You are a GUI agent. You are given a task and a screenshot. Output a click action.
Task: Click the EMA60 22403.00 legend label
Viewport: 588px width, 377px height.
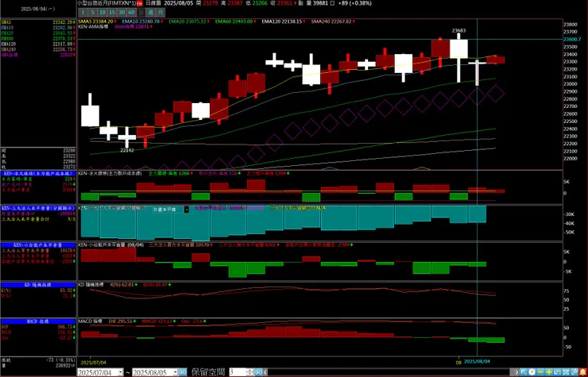click(x=234, y=21)
